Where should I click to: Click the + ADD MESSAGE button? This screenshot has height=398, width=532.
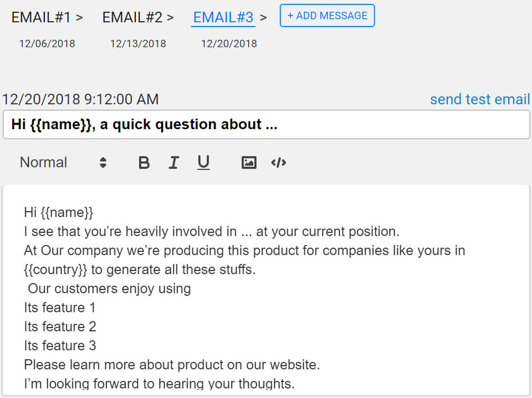point(327,16)
